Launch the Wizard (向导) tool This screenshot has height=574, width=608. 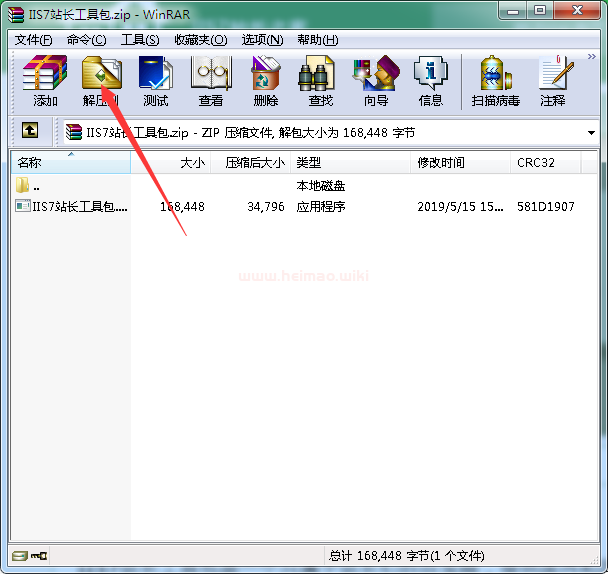coord(375,81)
